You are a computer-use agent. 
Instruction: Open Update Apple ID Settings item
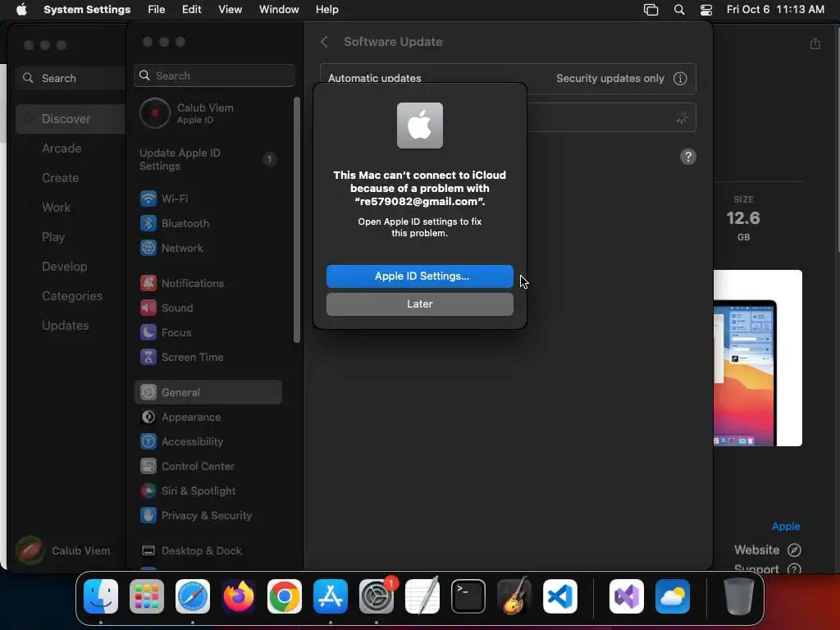[x=208, y=160]
